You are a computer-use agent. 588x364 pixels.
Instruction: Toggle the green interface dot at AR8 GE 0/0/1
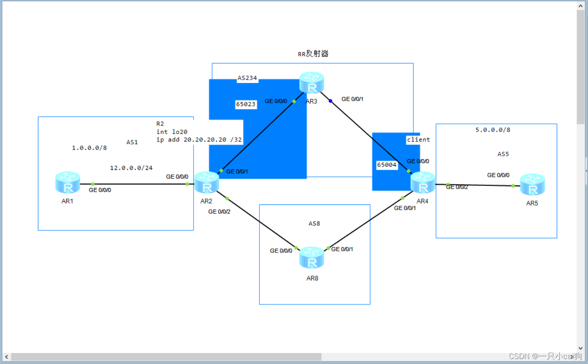[x=328, y=249]
